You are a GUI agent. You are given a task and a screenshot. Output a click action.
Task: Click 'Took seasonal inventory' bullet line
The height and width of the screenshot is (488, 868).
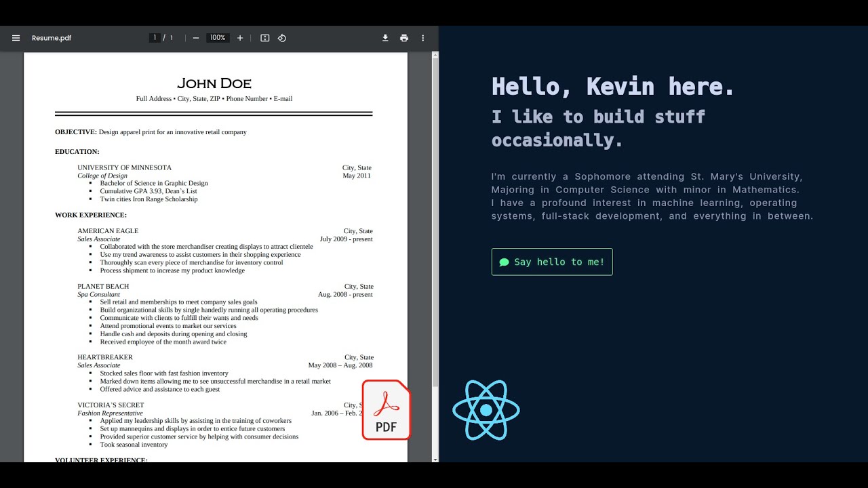click(x=134, y=445)
